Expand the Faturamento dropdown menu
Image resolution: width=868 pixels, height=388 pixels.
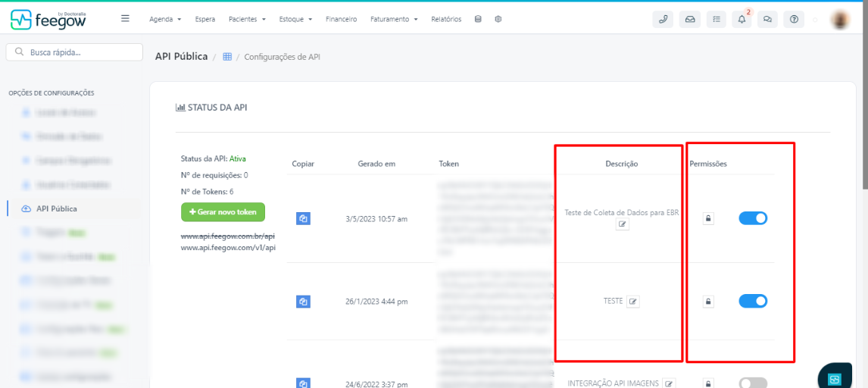point(394,19)
